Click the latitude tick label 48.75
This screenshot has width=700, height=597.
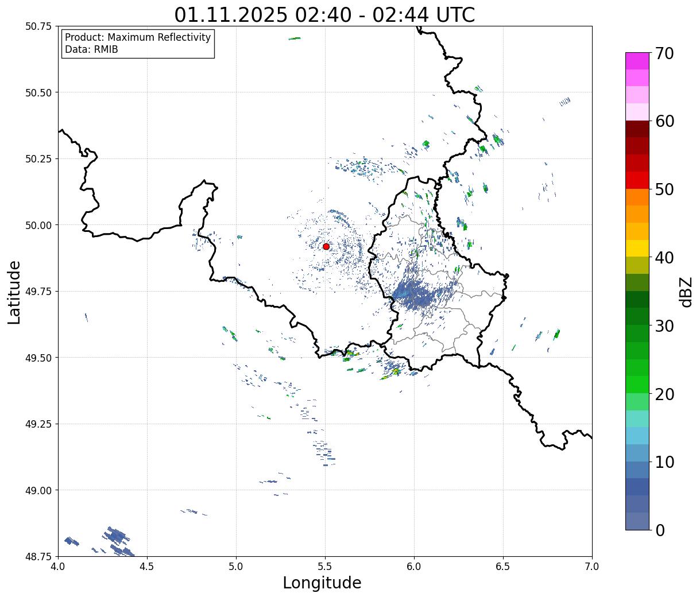38,557
